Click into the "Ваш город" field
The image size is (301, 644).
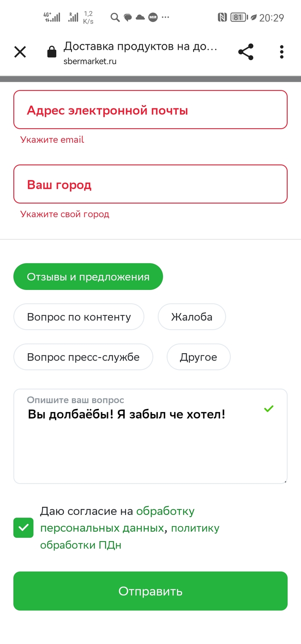coord(150,185)
